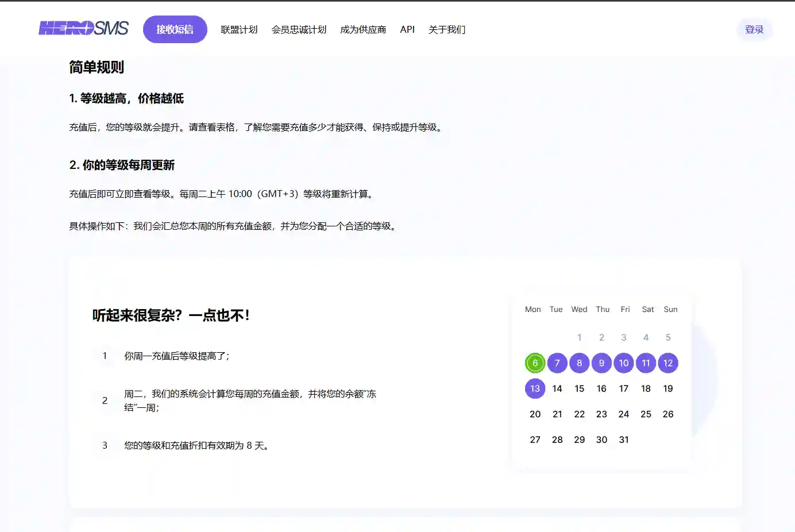The width and height of the screenshot is (795, 532).
Task: Open the 成为供应商 page
Action: click(363, 29)
